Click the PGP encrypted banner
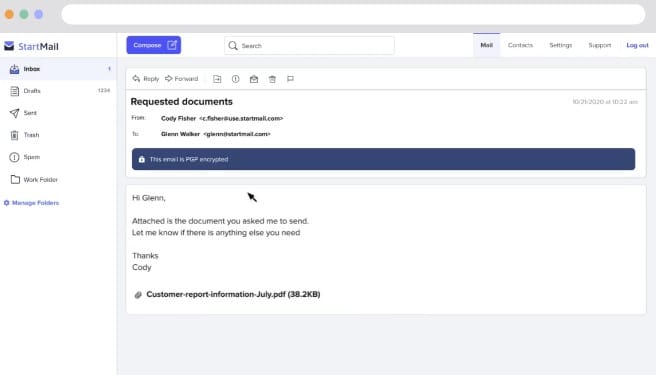Screen dimensions: 656x375 pyautogui.click(x=383, y=159)
